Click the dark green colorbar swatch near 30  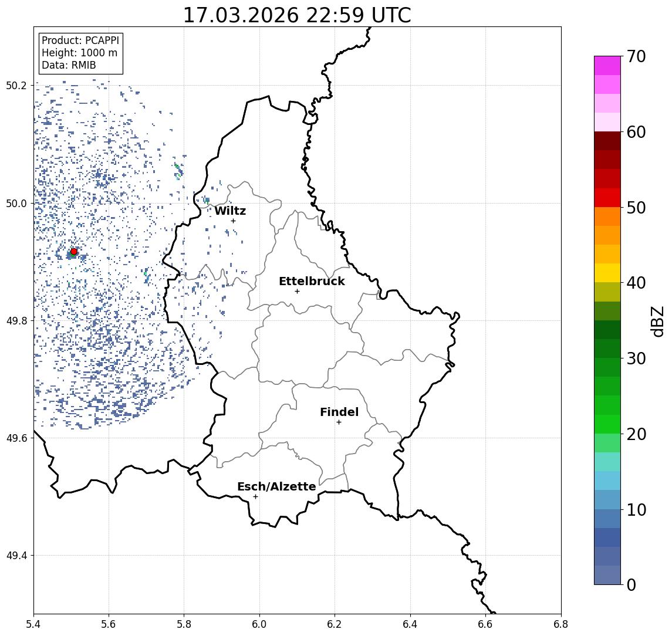(x=607, y=349)
